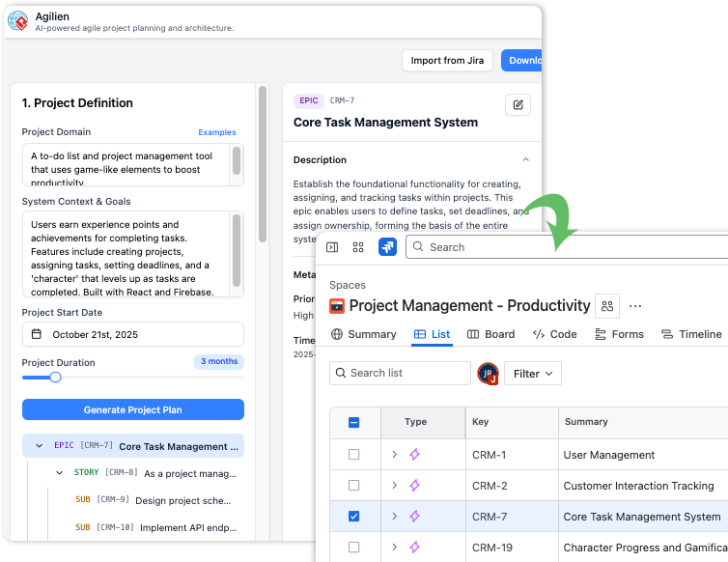Click the calendar icon in start date
The height and width of the screenshot is (562, 728).
tap(37, 334)
